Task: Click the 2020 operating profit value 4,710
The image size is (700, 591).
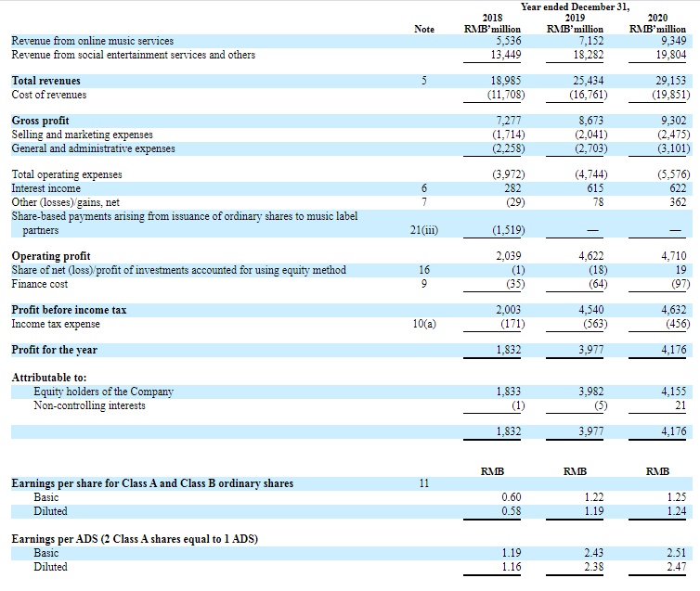Action: 674,256
